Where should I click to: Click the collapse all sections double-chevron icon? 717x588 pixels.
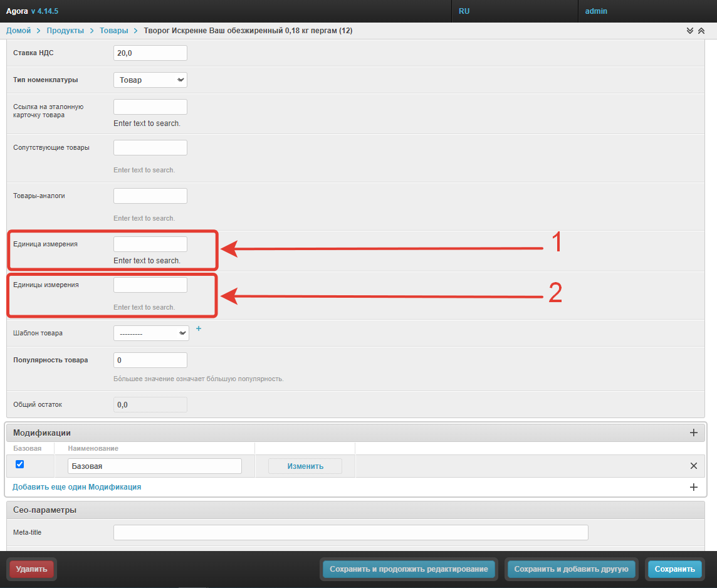pos(701,31)
